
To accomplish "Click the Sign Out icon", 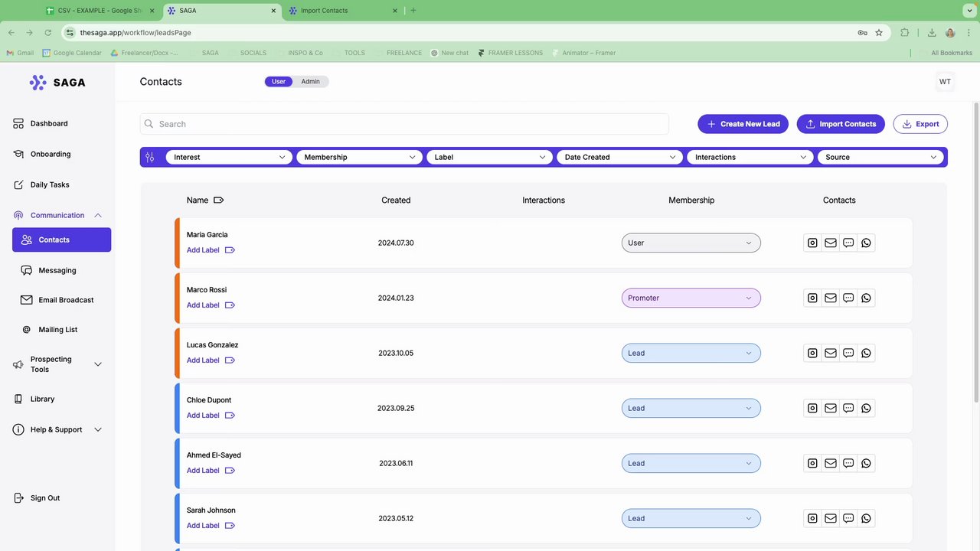I will (18, 498).
